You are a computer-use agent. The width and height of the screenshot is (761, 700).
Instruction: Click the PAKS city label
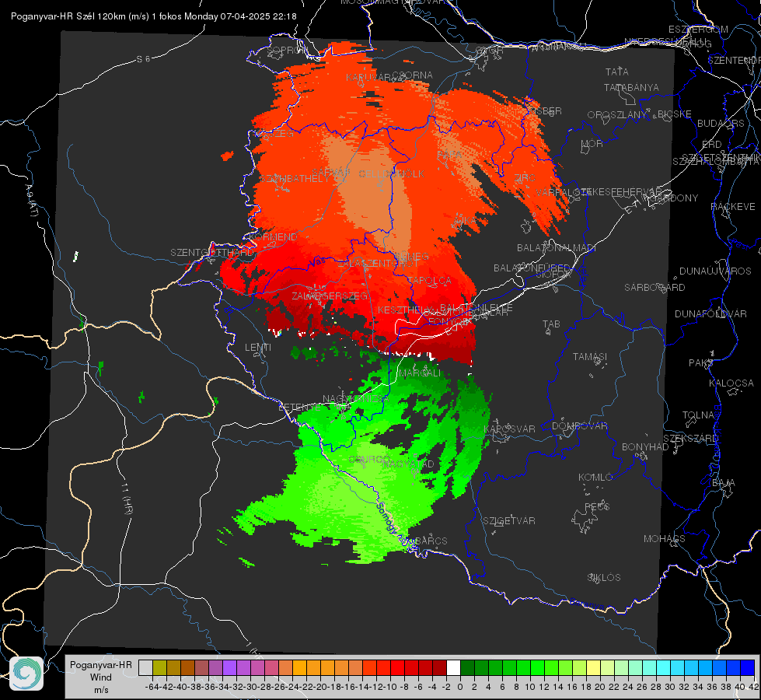[701, 363]
